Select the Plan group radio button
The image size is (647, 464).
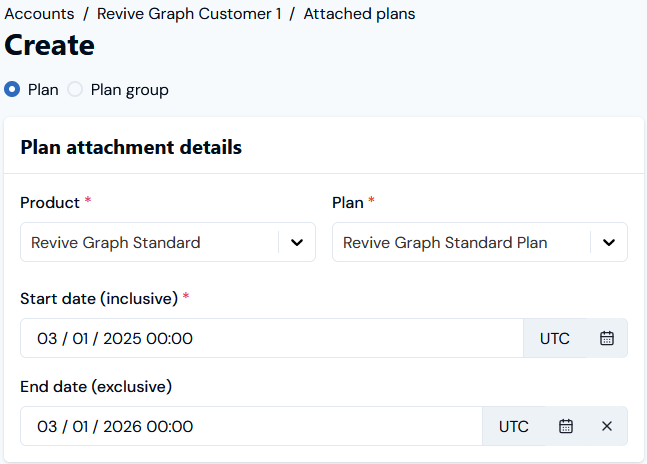[75, 89]
